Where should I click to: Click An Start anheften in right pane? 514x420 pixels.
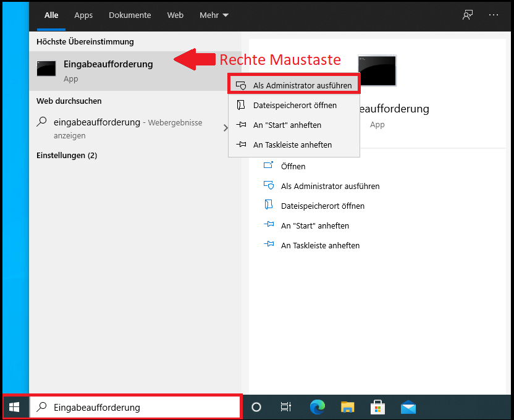[314, 225]
